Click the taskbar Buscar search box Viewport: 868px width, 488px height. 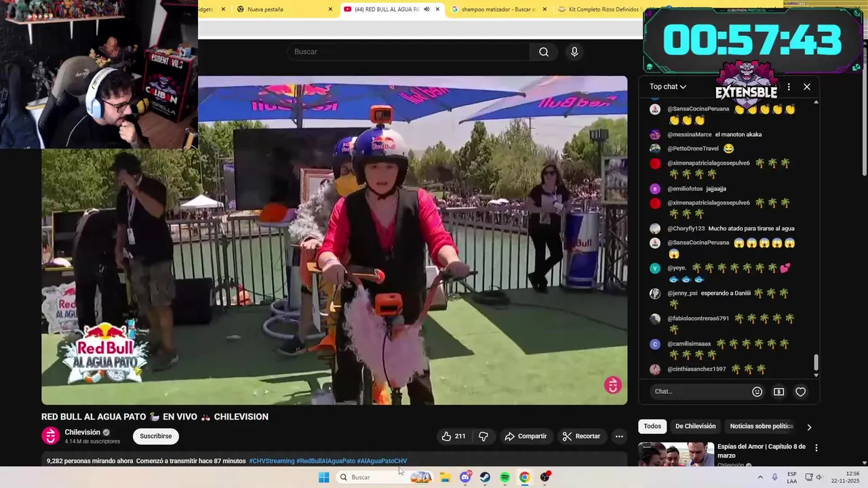click(385, 477)
